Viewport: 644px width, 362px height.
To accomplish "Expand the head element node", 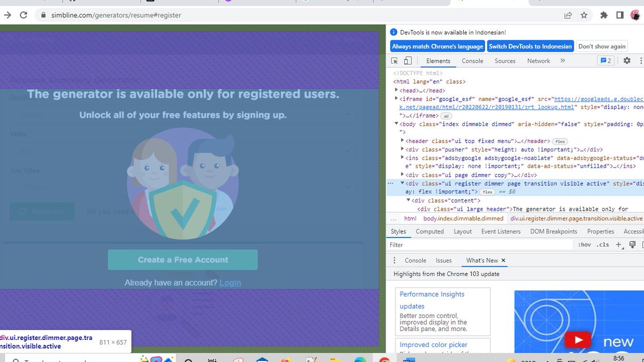I will 397,91.
